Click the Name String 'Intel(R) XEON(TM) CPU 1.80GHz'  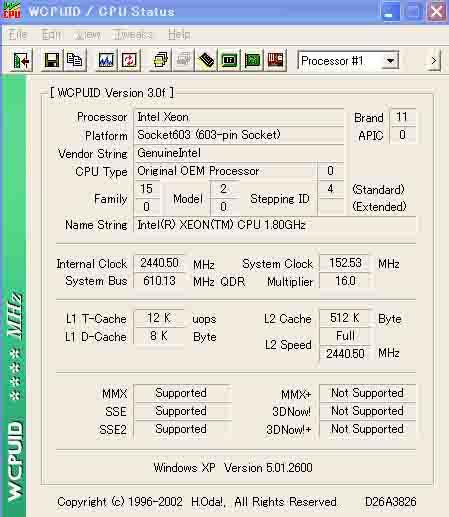(275, 225)
